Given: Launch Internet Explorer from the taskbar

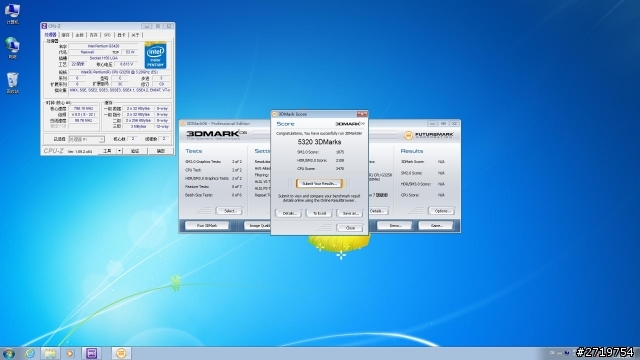Looking at the screenshot, I should (30, 353).
